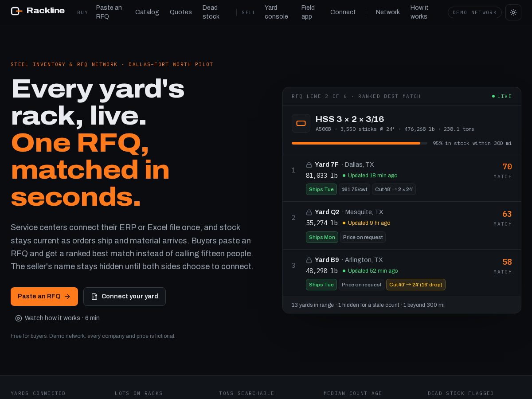
Task: Click the 13 yards in range footer text
Action: tap(368, 305)
